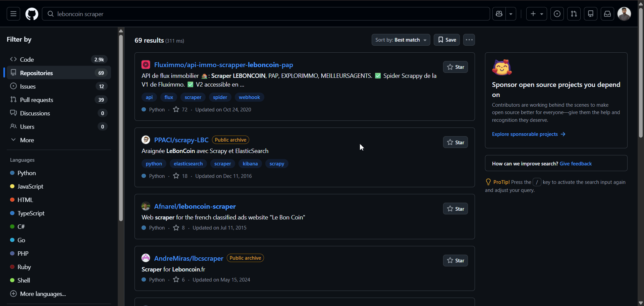
Task: Open the hamburger navigation menu
Action: (x=13, y=14)
